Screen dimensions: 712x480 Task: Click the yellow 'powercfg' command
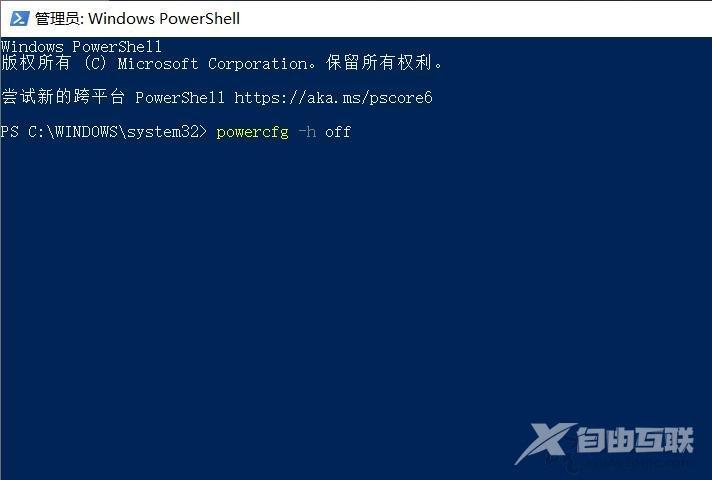coord(252,132)
